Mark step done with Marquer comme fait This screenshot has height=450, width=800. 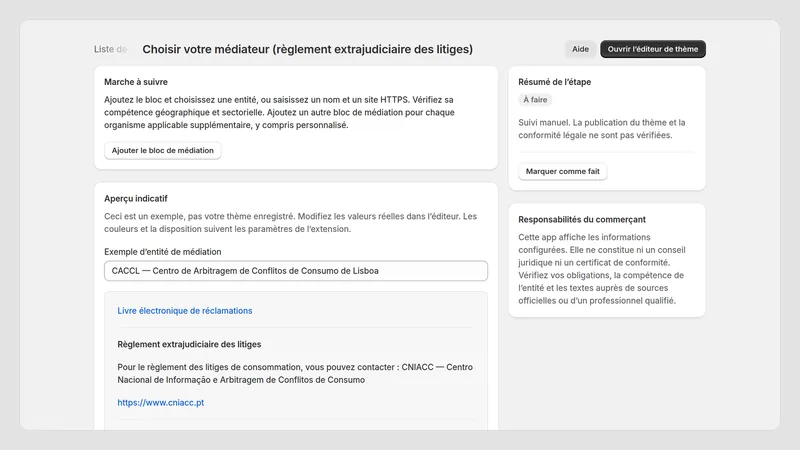click(x=563, y=171)
